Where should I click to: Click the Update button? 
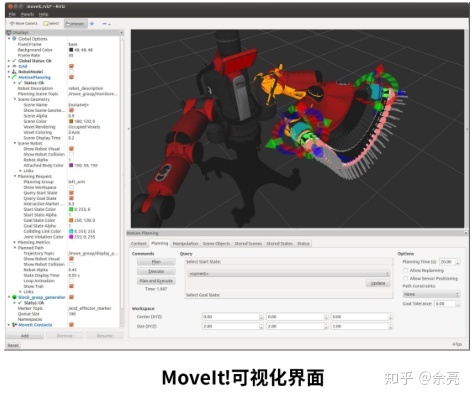[378, 283]
